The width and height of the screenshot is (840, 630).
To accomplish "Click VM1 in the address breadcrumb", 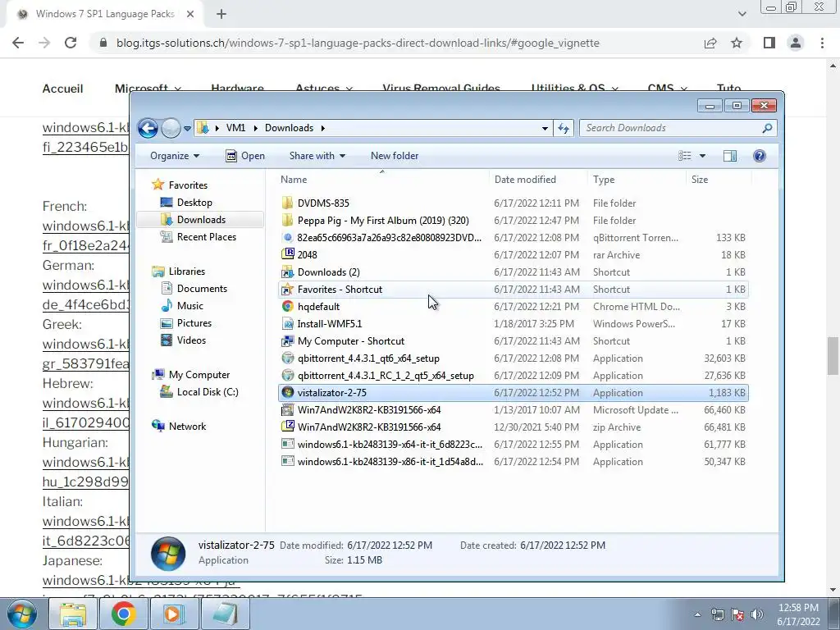I will coord(235,128).
